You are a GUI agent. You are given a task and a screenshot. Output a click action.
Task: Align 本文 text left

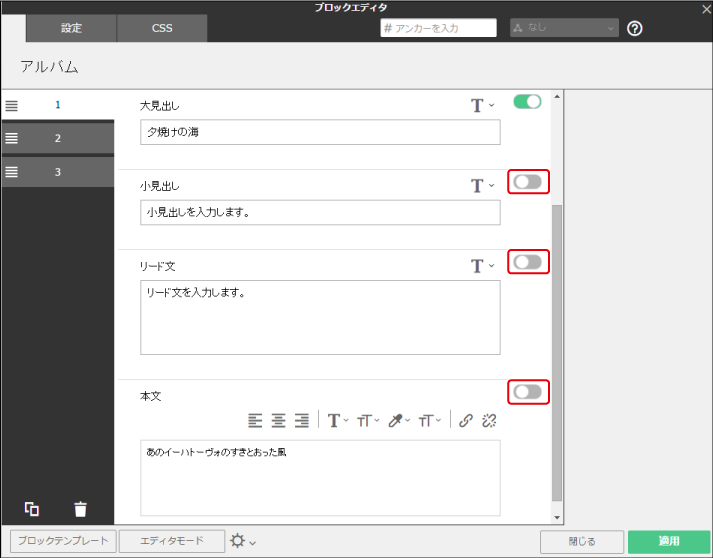(255, 420)
